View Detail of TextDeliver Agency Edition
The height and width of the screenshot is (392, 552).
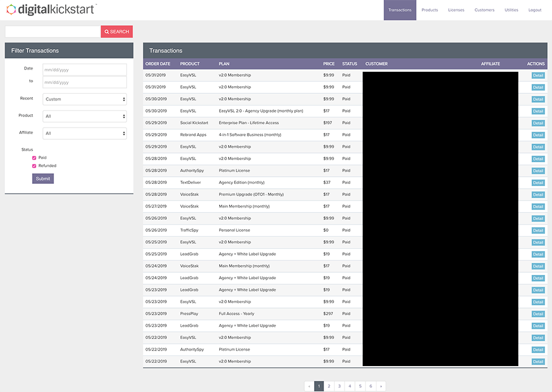click(538, 183)
